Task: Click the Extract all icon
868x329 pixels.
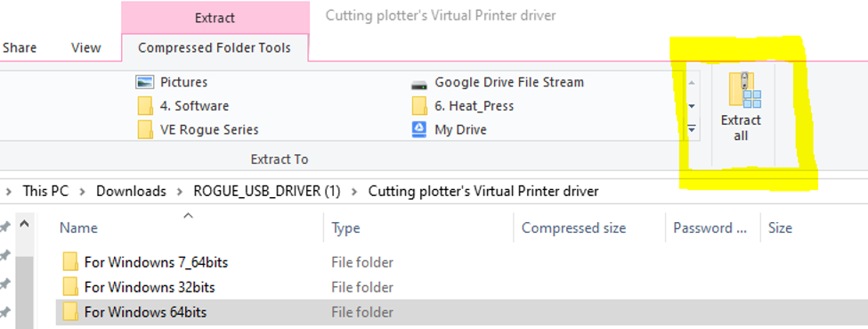Action: click(x=745, y=89)
